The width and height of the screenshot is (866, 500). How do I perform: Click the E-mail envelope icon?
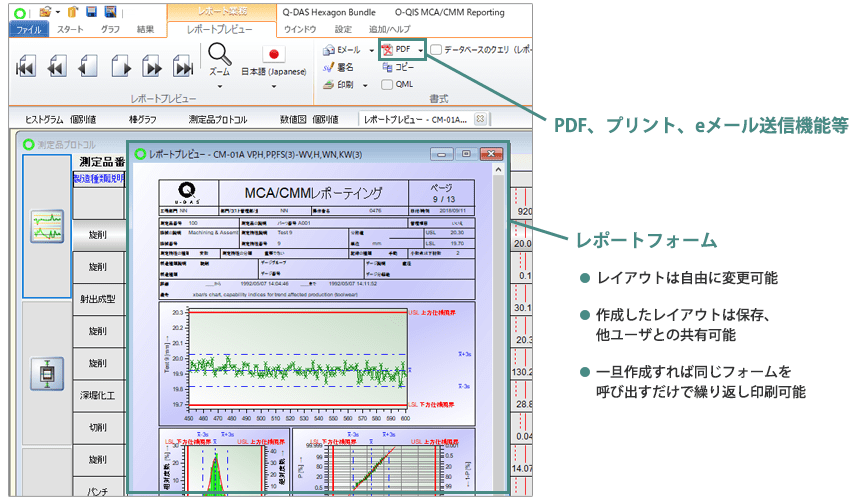pyautogui.click(x=329, y=50)
